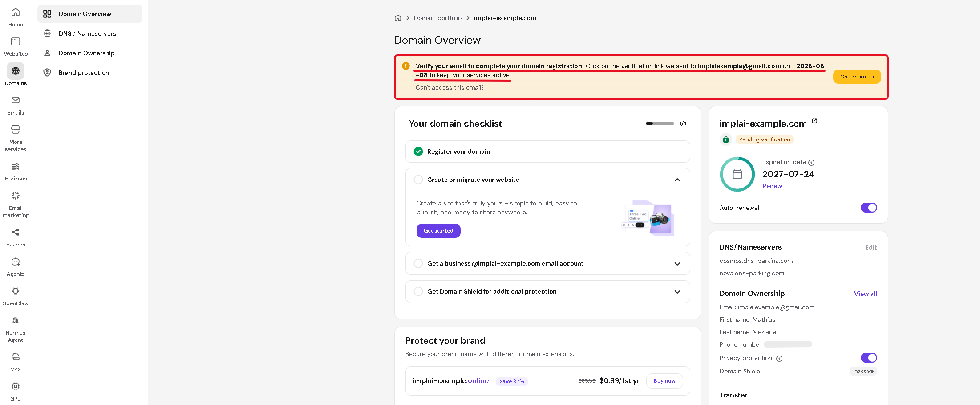Open Email marketing icon
Viewport: 980px width, 405px height.
(16, 196)
